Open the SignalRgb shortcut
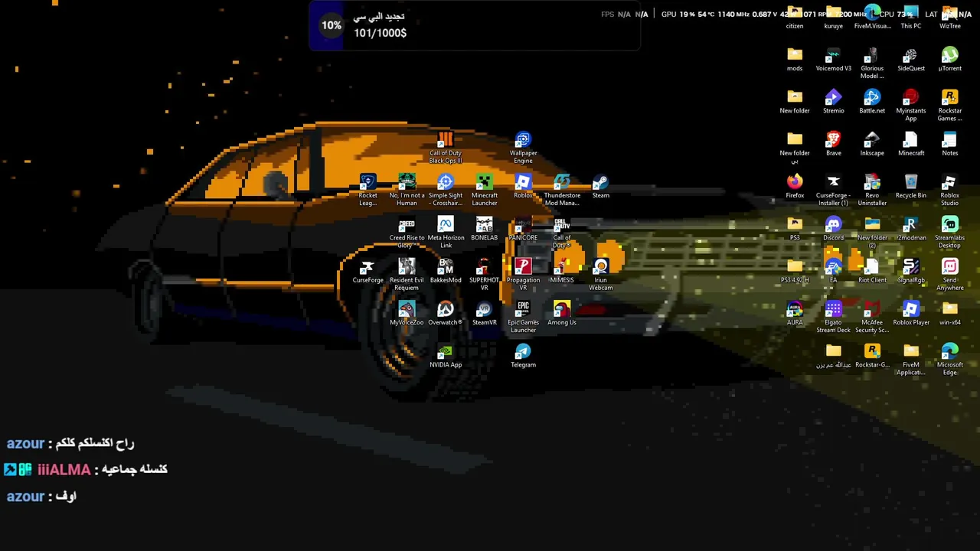 point(911,271)
